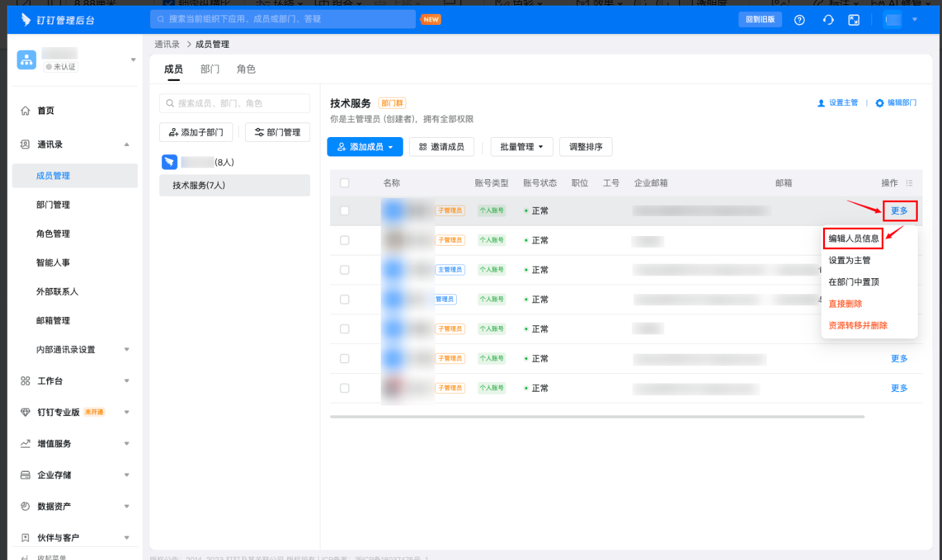Image resolution: width=942 pixels, height=560 pixels.
Task: Expand the 钉钉专业版 menu arrow
Action: 127,412
